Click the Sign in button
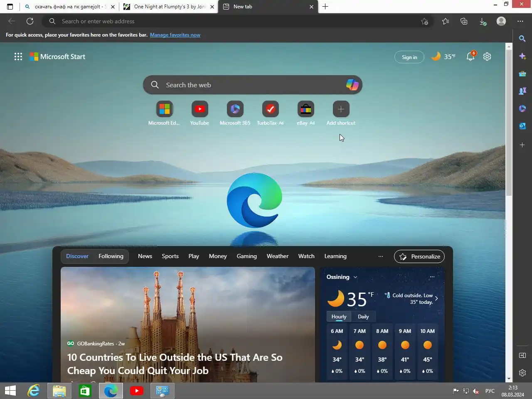This screenshot has width=532, height=399. point(409,57)
